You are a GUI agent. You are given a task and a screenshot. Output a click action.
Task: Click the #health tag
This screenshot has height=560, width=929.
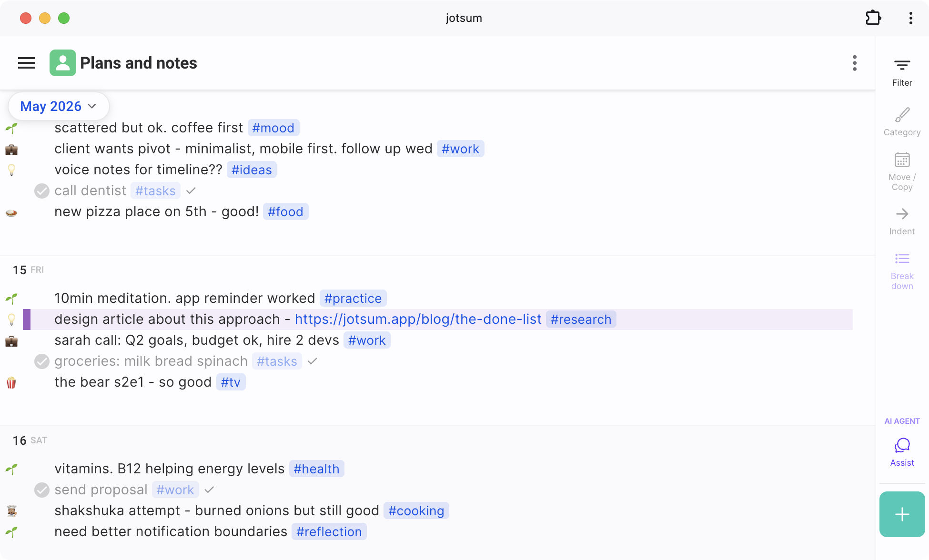coord(316,469)
